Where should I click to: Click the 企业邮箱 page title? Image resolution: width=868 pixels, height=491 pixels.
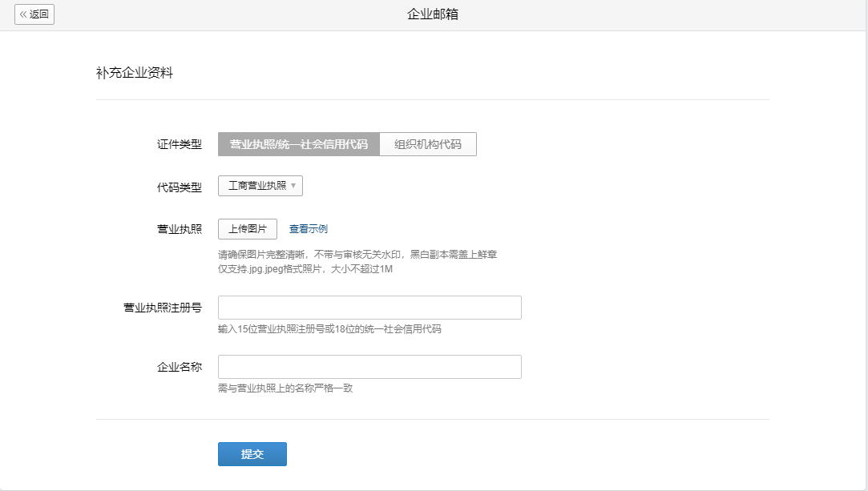click(434, 12)
